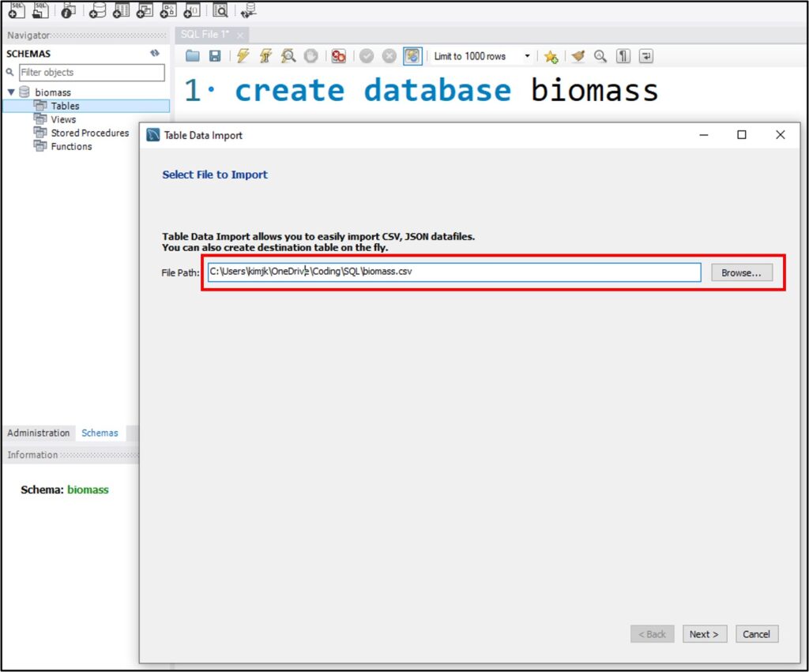Click the save SQL script disk icon

pos(215,56)
